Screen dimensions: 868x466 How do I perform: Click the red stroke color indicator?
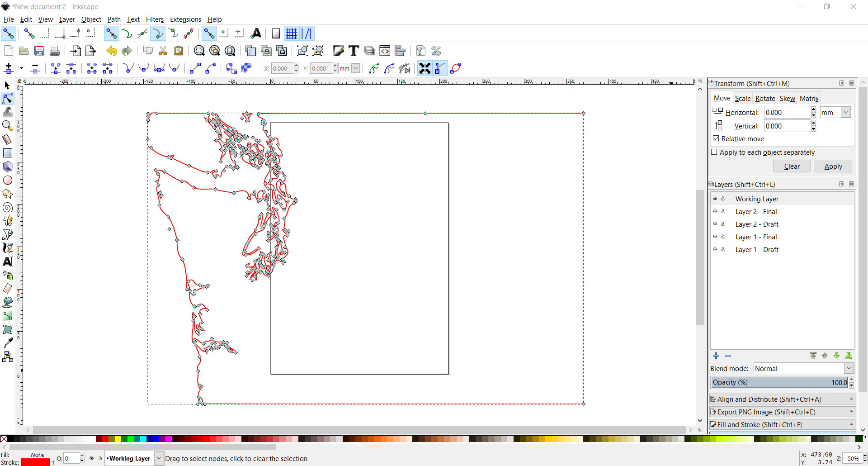click(35, 462)
